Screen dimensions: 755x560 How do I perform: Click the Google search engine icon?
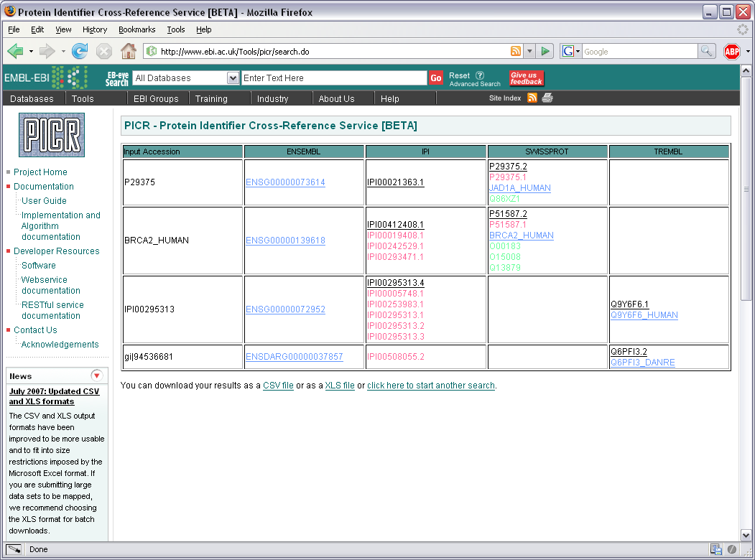[x=568, y=51]
